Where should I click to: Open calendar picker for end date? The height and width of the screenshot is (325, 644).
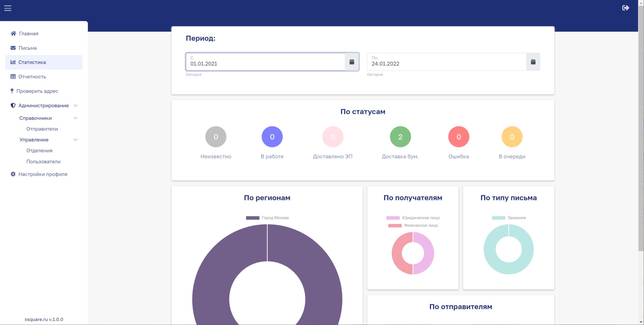[533, 62]
